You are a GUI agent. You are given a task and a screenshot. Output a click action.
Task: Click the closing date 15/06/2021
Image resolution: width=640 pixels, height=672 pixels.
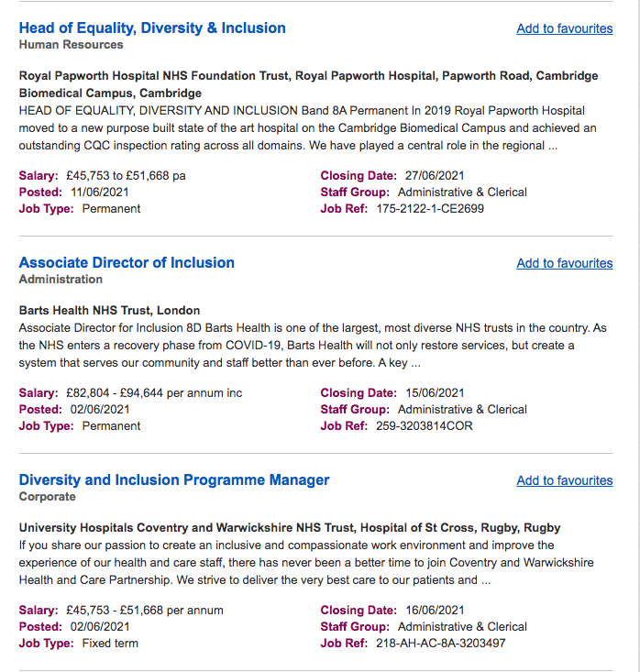pyautogui.click(x=434, y=392)
